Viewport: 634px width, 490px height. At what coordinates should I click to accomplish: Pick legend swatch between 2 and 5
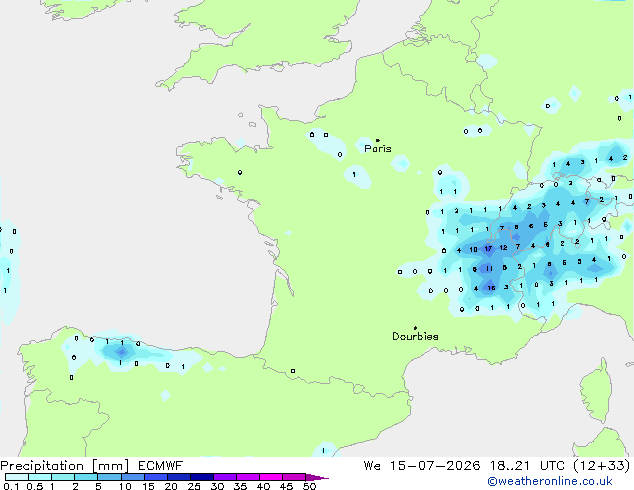tap(86, 477)
